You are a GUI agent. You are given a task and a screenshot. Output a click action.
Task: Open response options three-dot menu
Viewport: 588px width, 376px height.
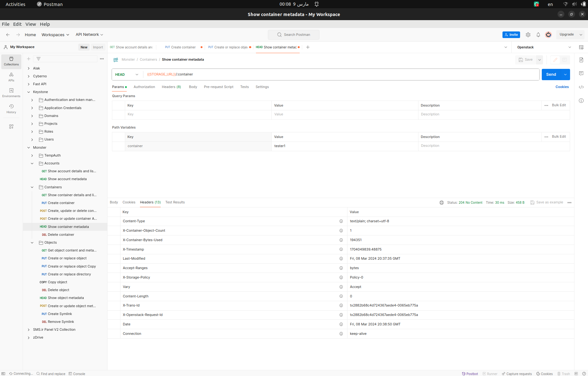coord(569,202)
